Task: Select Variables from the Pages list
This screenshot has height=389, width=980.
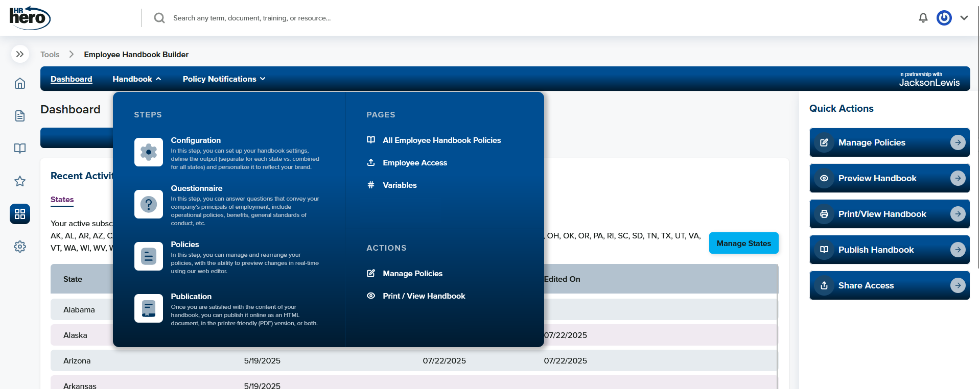Action: 400,185
